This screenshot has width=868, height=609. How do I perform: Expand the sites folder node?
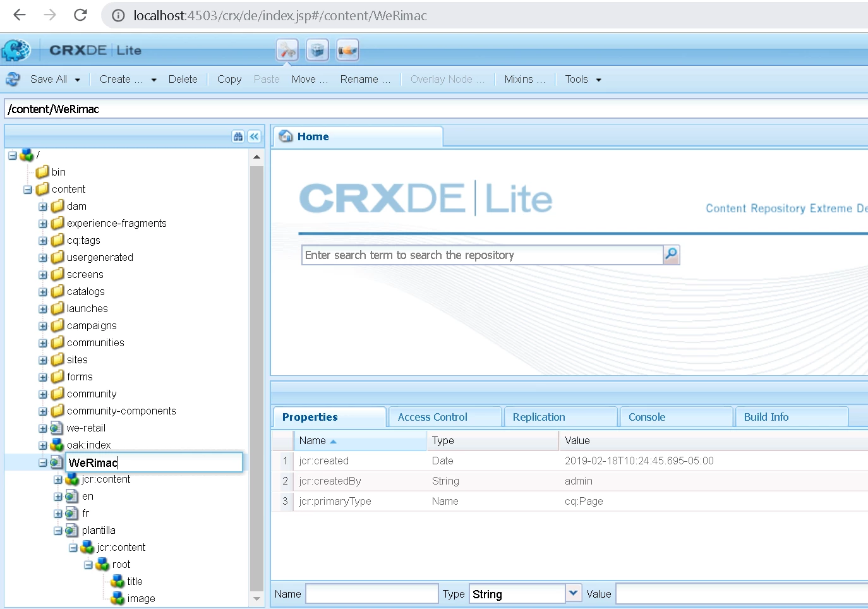[x=43, y=360]
